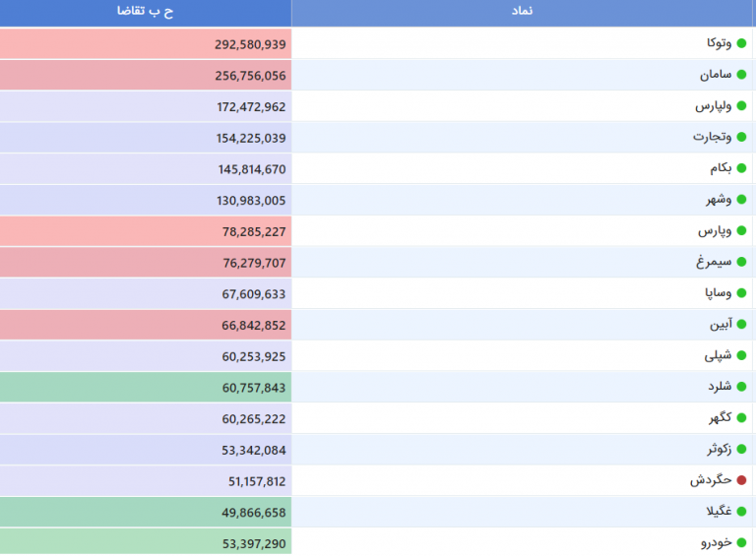
Task: Select the symbol name سامان
Action: (716, 75)
